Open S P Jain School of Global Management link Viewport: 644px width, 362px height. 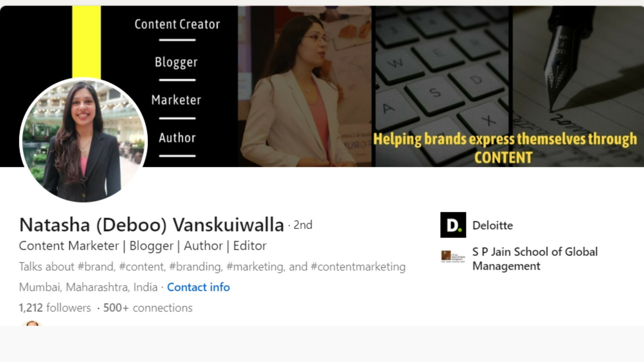pyautogui.click(x=535, y=259)
